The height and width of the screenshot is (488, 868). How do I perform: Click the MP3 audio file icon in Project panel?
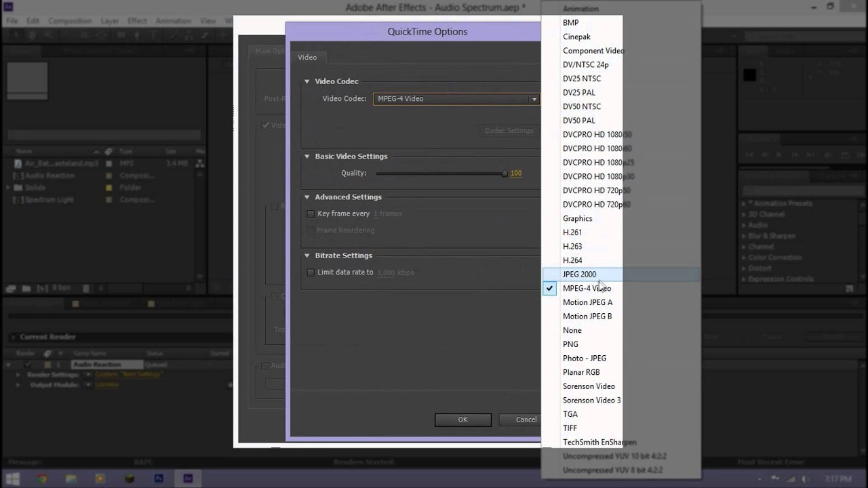pyautogui.click(x=18, y=163)
